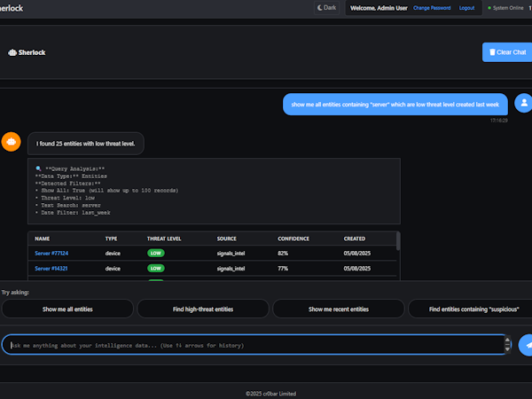The image size is (532, 399).
Task: Click the 'Text Search: server' filter line
Action: (x=68, y=206)
